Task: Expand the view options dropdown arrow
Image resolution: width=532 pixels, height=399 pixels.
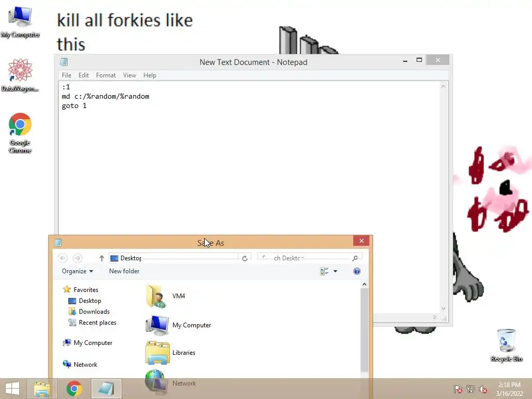Action: tap(335, 271)
